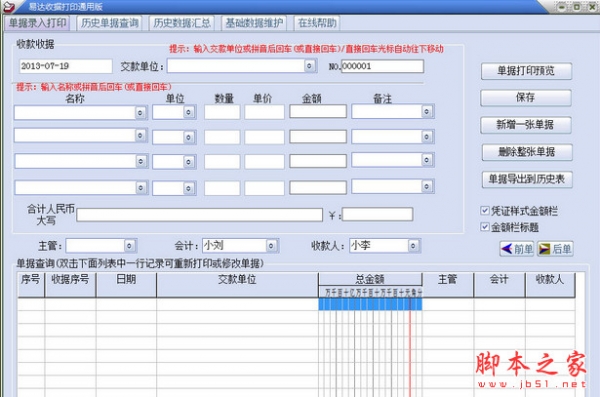Open first row 备注 dropdown
Viewport: 600px width, 397px height.
point(427,111)
